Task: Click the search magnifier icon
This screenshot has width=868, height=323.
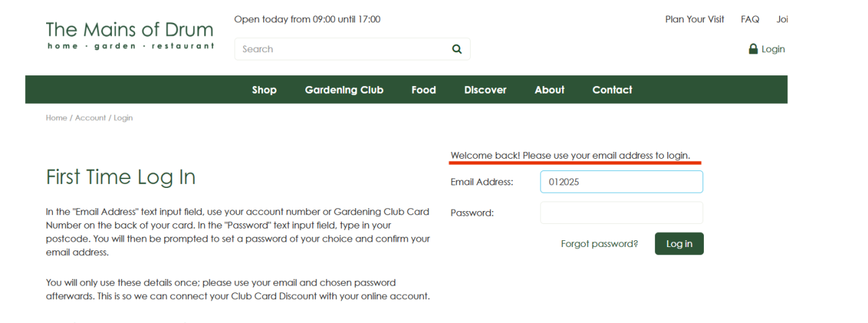Action: tap(456, 49)
